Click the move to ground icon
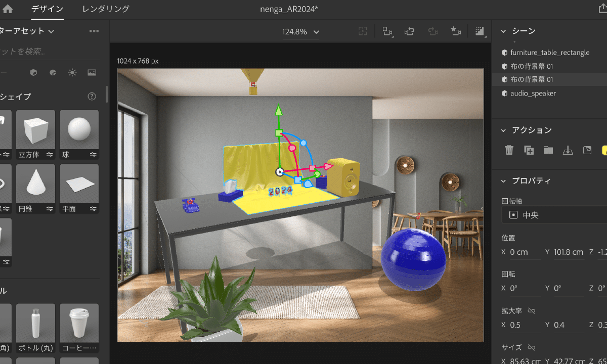 [x=568, y=150]
